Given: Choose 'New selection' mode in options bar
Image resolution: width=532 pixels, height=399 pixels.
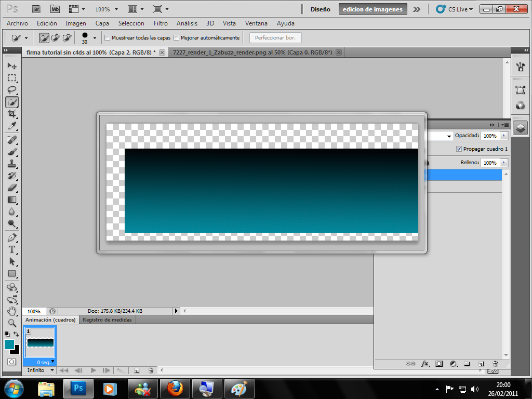Looking at the screenshot, I should click(44, 37).
